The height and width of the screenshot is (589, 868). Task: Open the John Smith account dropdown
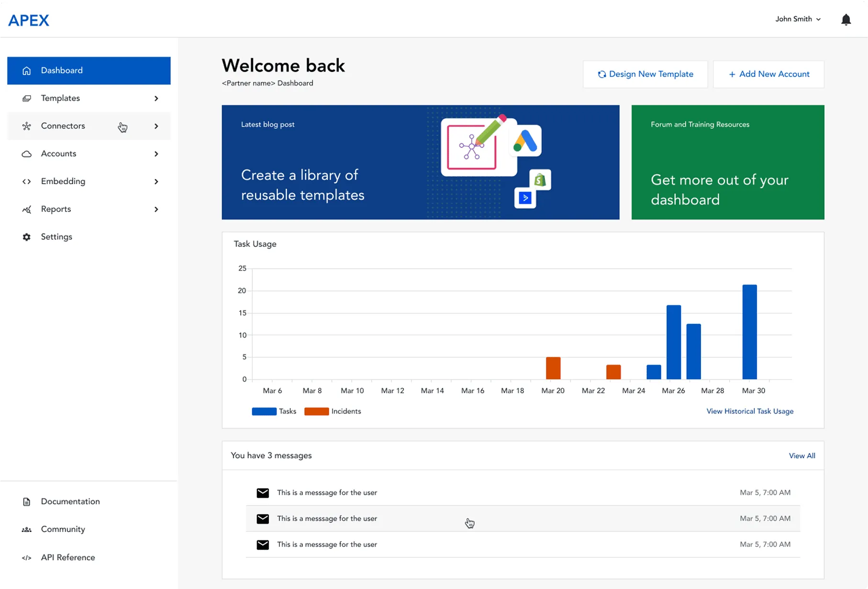tap(797, 19)
